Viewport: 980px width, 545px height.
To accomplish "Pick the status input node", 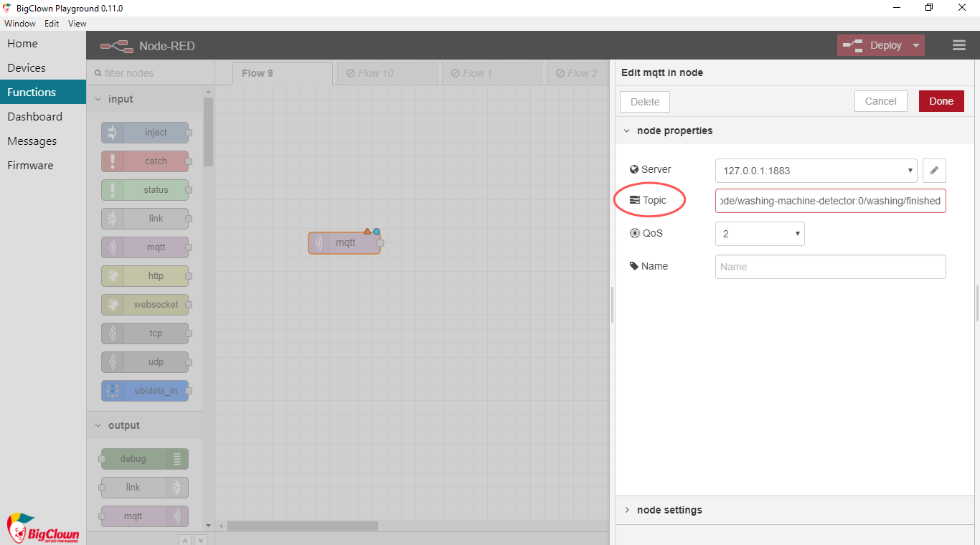I will point(145,190).
